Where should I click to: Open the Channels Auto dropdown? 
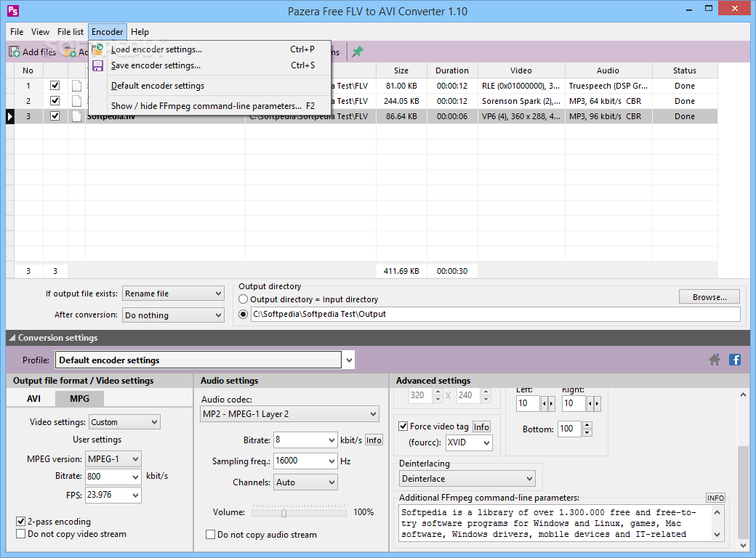[305, 482]
